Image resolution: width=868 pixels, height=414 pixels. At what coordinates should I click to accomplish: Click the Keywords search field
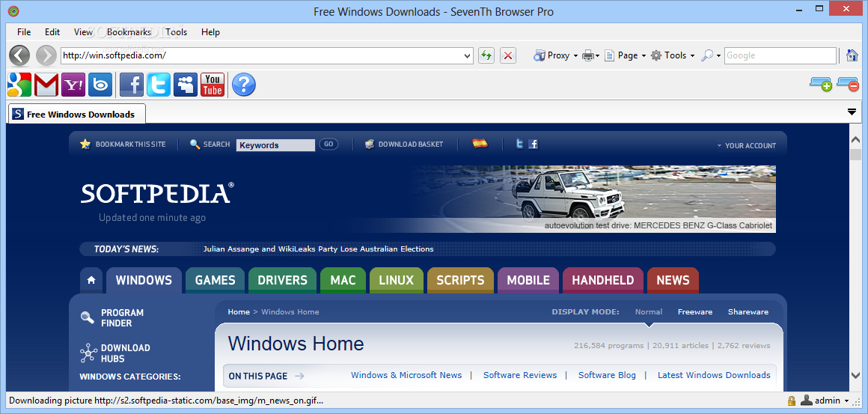click(275, 145)
